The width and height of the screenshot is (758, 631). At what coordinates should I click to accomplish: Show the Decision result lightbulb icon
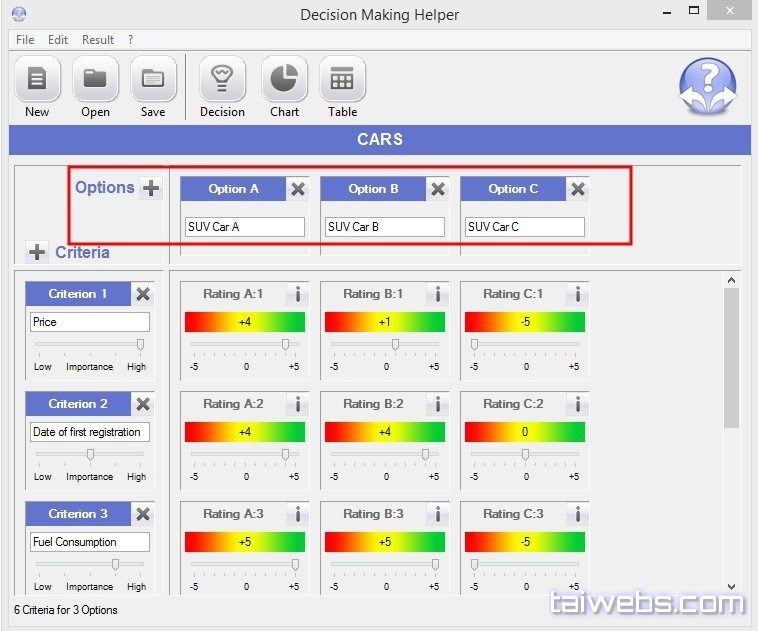(222, 79)
